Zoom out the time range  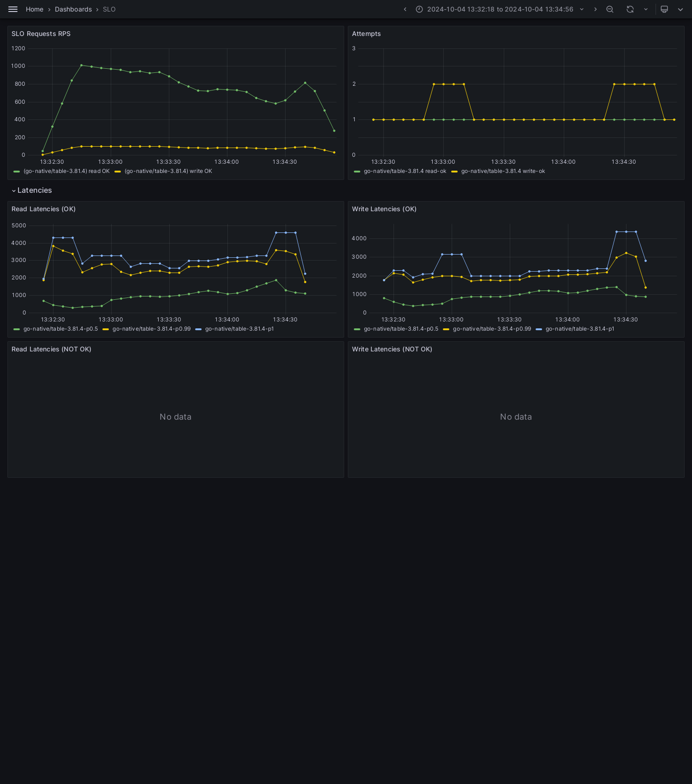tap(610, 9)
